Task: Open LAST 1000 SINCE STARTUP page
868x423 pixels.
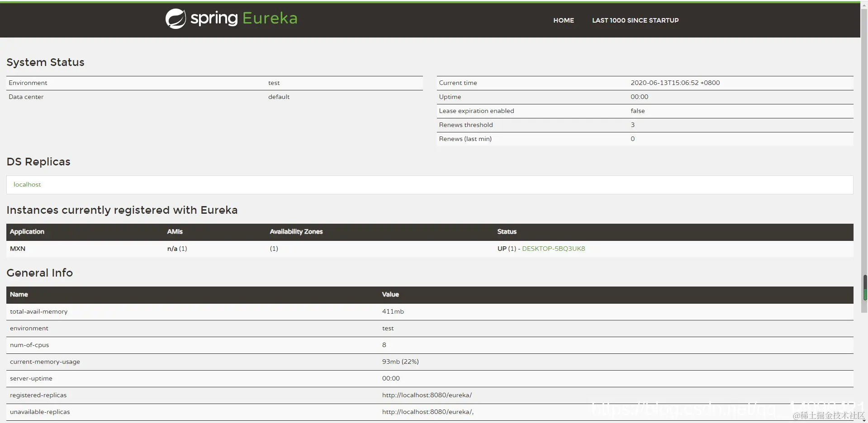Action: click(635, 20)
